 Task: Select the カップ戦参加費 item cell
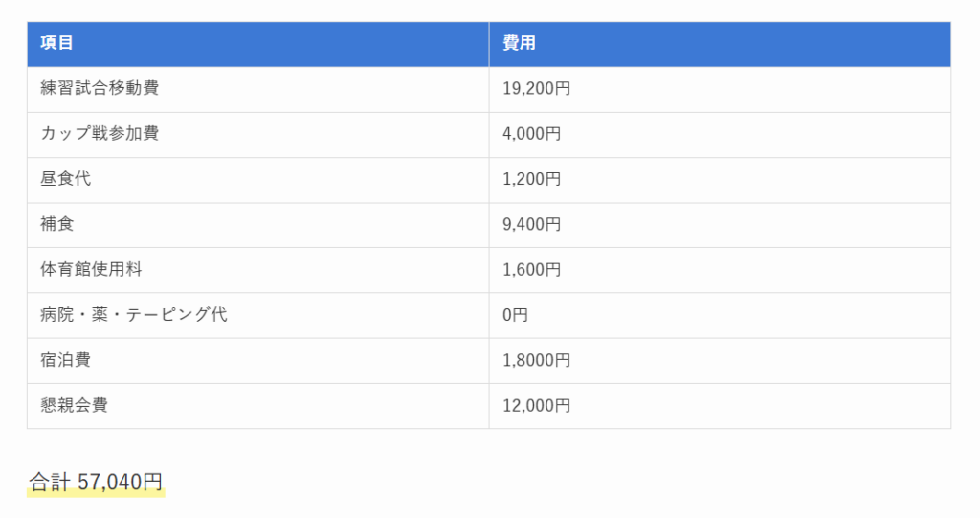coord(100,133)
